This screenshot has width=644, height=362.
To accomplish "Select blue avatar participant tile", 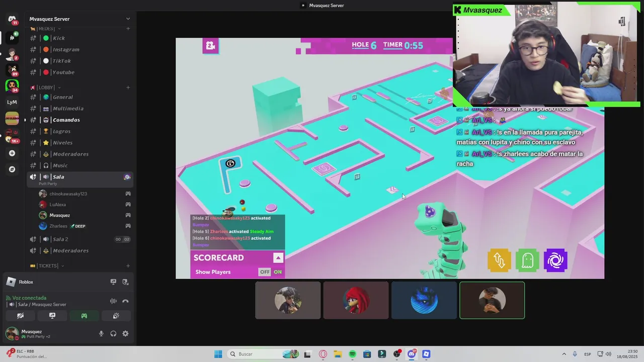I will pos(424,300).
